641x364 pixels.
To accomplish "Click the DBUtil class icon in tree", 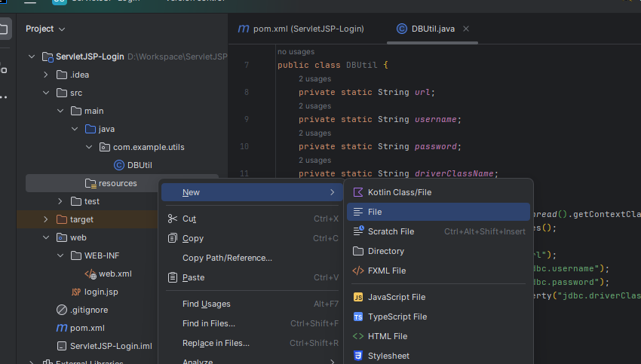I will 118,165.
